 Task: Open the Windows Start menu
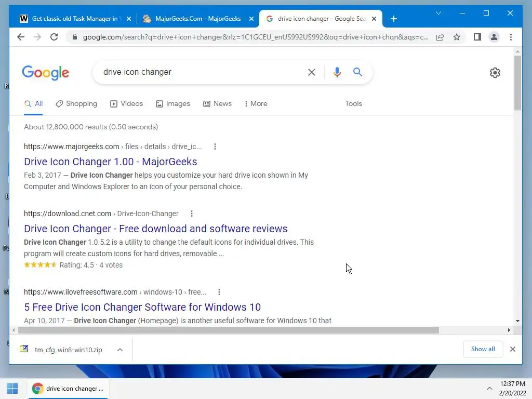pos(12,389)
